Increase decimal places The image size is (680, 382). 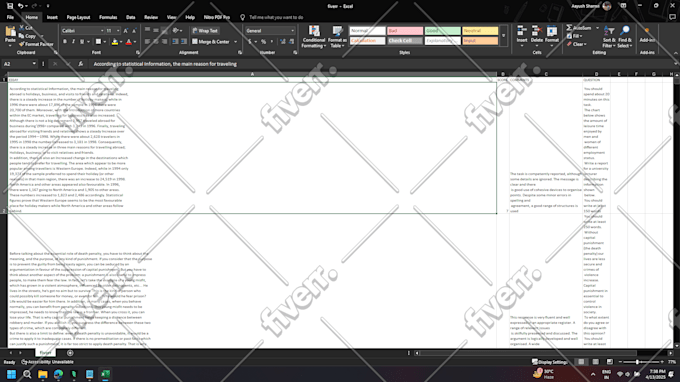tap(283, 42)
